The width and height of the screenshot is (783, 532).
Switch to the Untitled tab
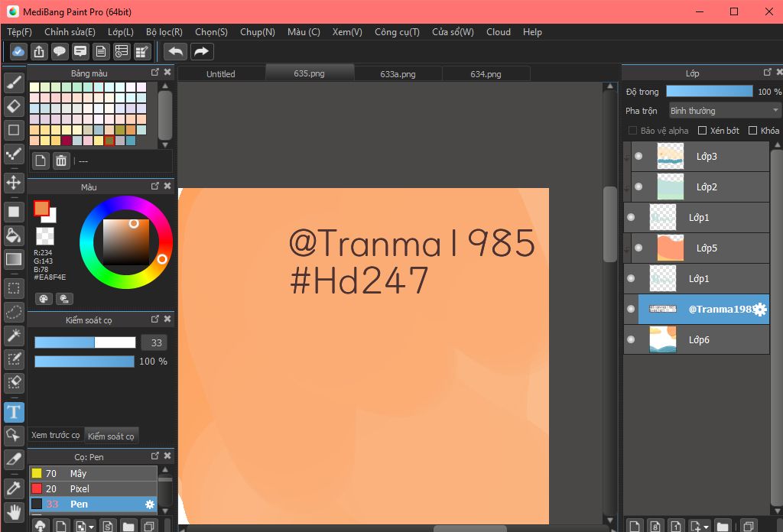click(221, 74)
